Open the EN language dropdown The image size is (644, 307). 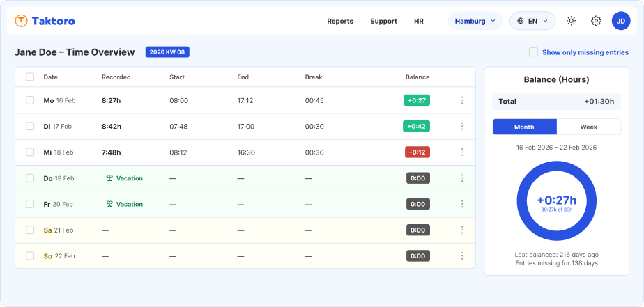532,21
